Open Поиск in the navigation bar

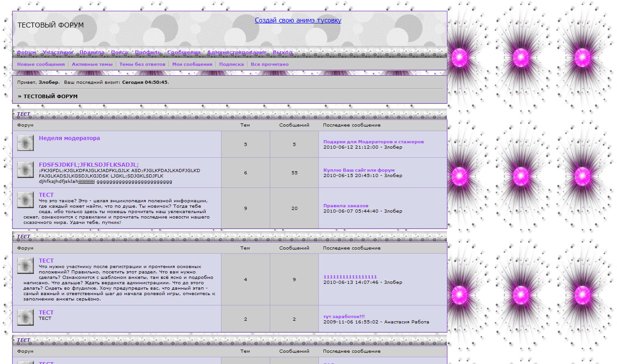coord(120,52)
